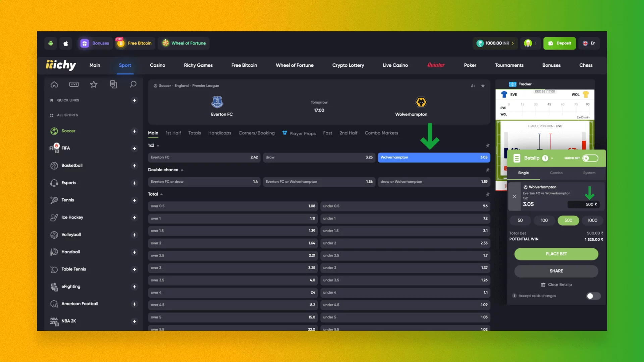644x362 pixels.
Task: Pin the Total market
Action: tap(487, 194)
